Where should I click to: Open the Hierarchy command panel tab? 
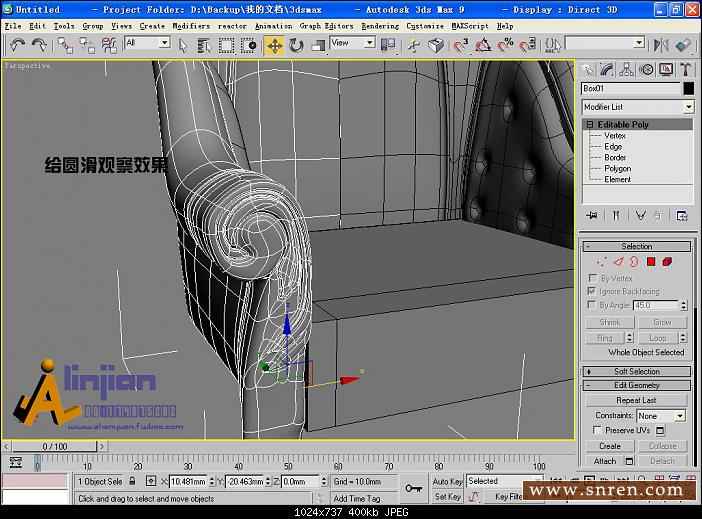628,69
